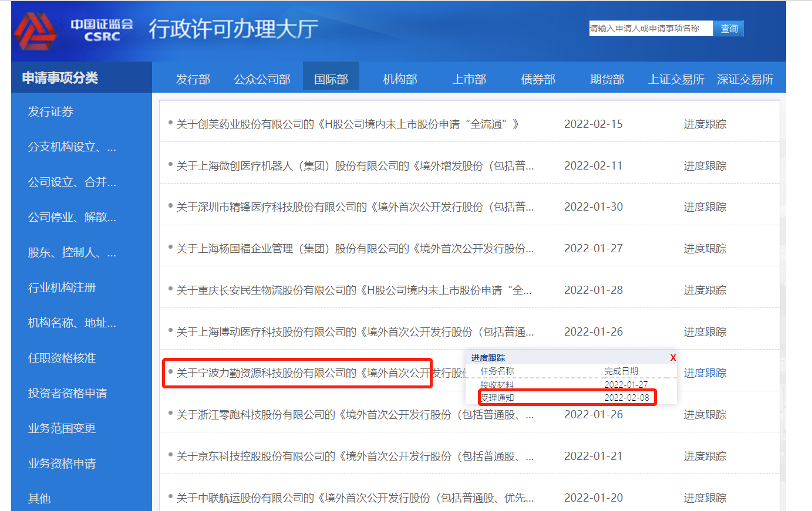Close the 进度跟踪 popup with red X
The width and height of the screenshot is (812, 511).
tap(673, 357)
